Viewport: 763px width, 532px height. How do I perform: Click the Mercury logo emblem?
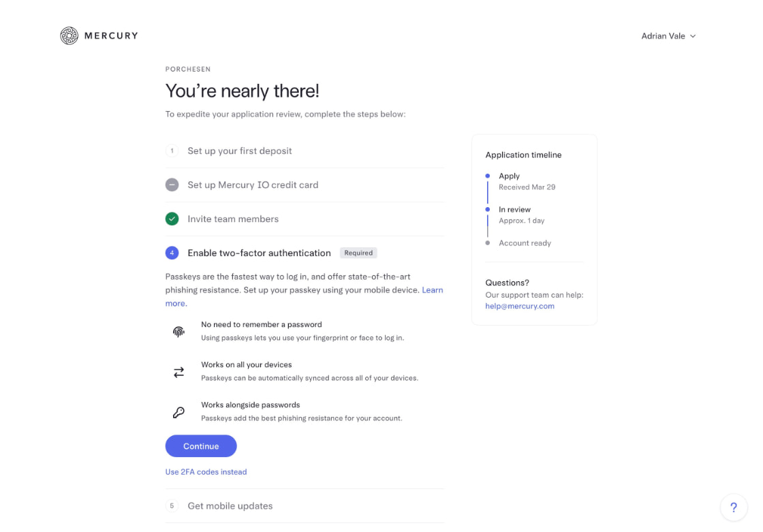(69, 35)
